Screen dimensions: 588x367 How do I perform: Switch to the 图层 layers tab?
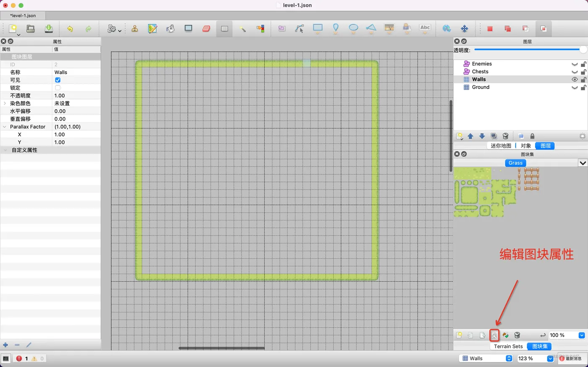click(546, 146)
